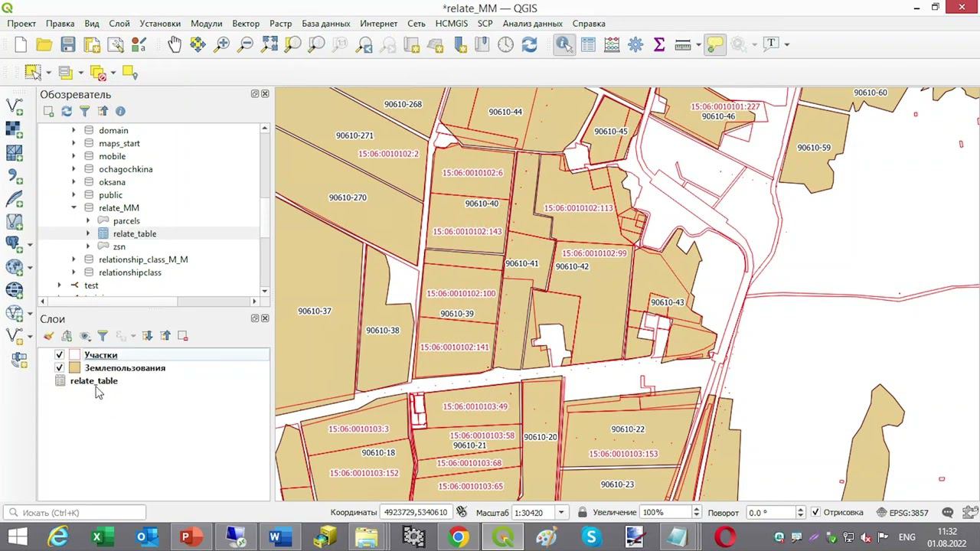Open the Масштаб scale dropdown

pyautogui.click(x=561, y=512)
